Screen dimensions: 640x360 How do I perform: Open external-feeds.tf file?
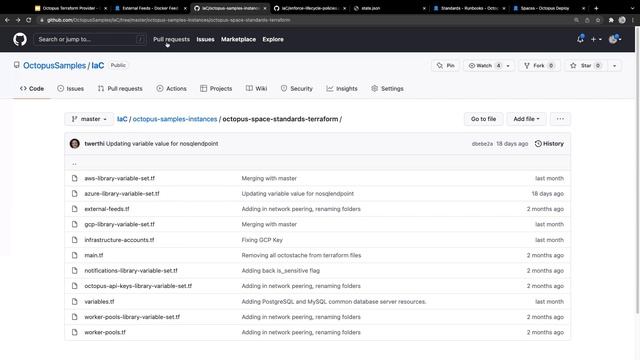107,209
